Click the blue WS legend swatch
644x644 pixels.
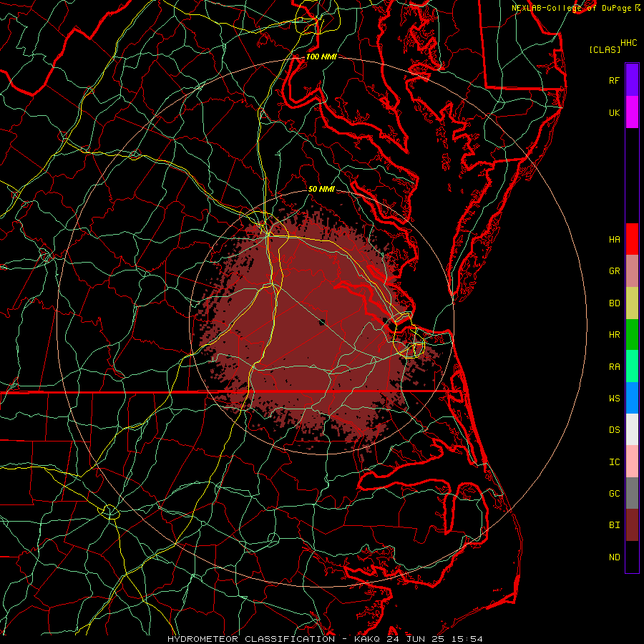[x=632, y=398]
